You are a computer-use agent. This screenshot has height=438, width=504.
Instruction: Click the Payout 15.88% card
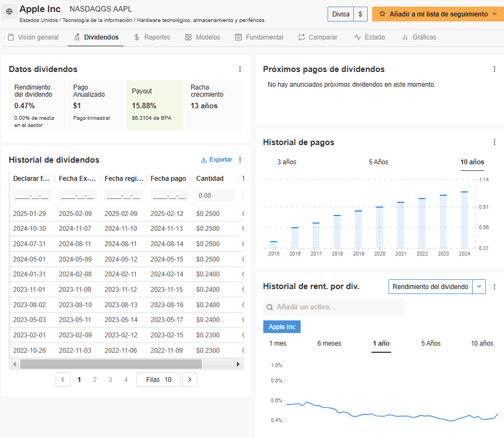tap(154, 106)
